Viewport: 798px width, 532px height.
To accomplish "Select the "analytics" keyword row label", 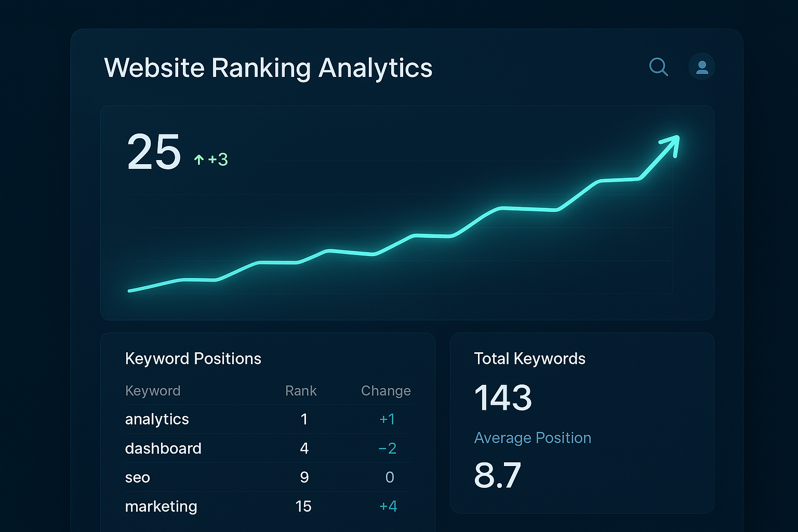I will click(157, 419).
